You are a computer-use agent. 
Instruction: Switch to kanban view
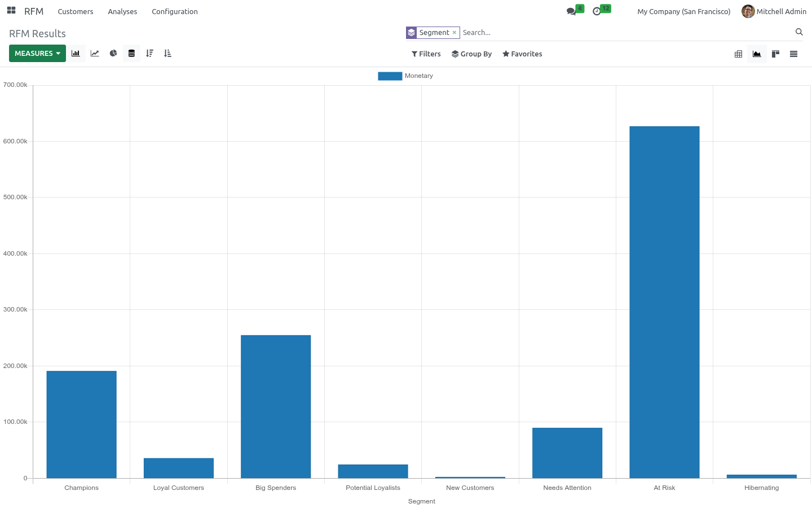coord(775,54)
